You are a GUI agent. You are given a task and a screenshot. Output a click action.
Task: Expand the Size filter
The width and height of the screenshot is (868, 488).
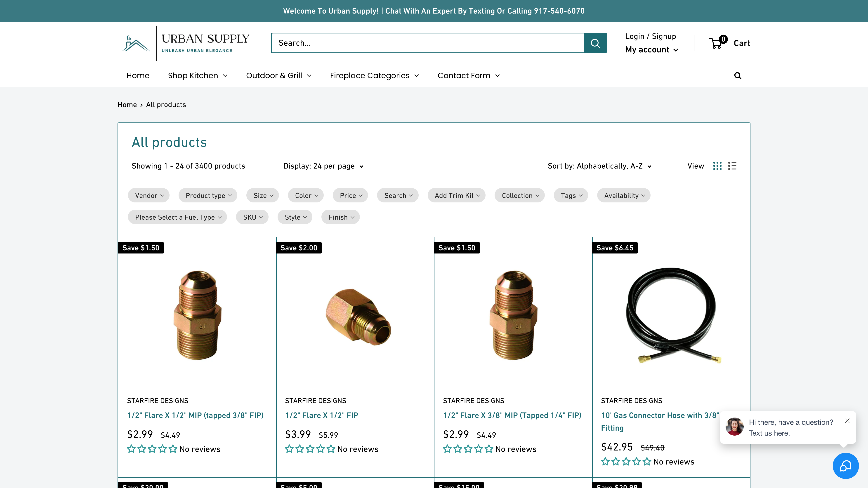pyautogui.click(x=262, y=195)
